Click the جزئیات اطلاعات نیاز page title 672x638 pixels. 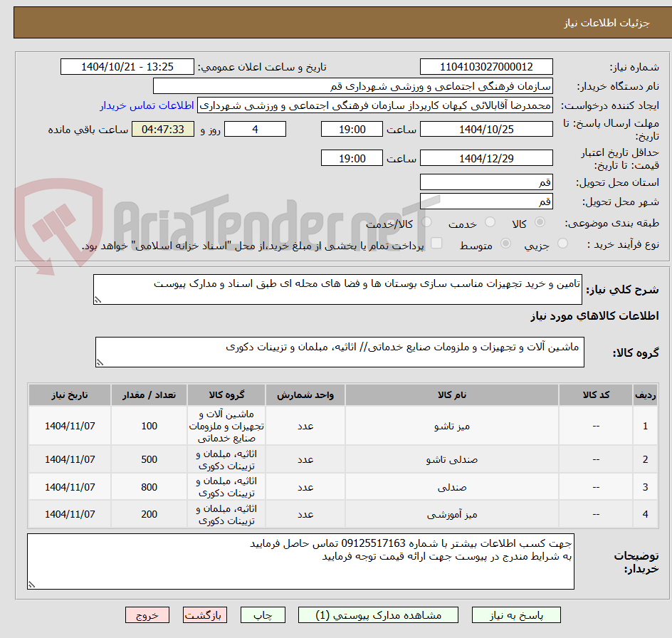[607, 23]
